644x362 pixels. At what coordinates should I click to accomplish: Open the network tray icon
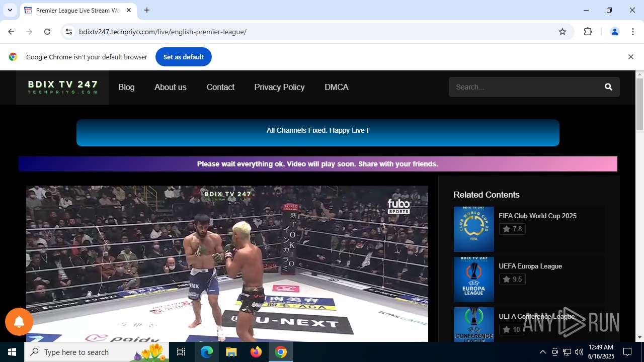tap(567, 352)
